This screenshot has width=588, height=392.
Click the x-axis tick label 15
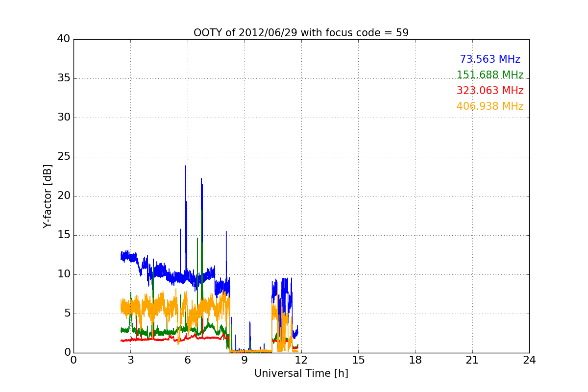(358, 360)
